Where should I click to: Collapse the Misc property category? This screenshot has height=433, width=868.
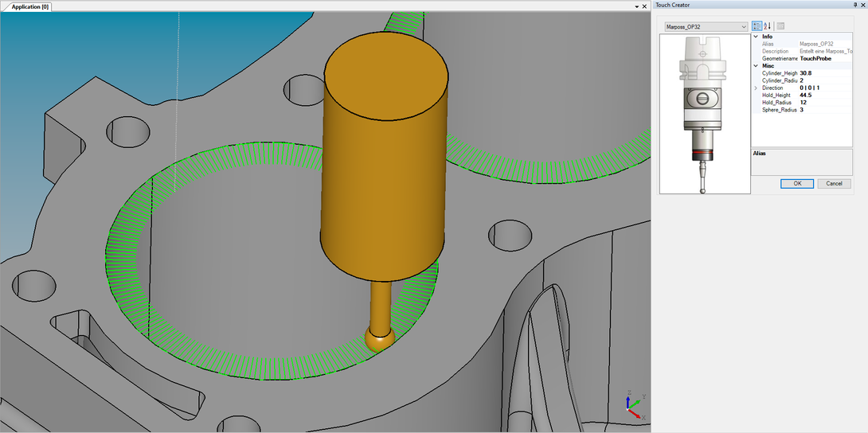[756, 65]
